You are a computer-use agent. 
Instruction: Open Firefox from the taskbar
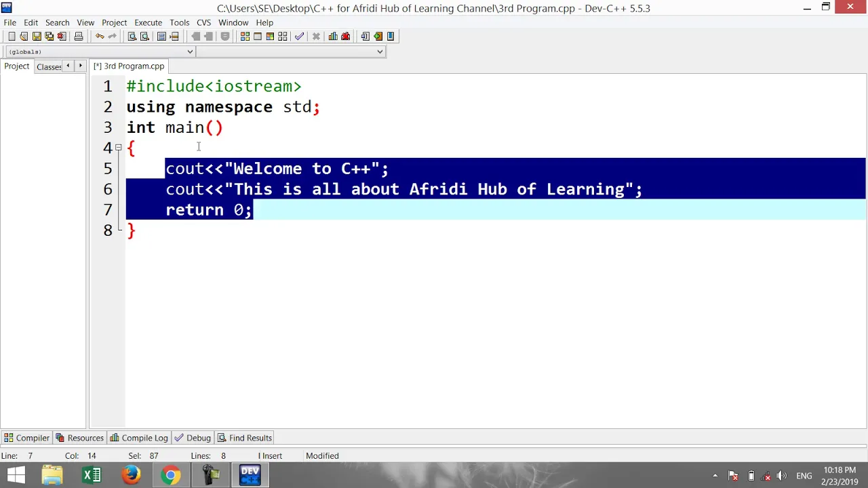[131, 475]
